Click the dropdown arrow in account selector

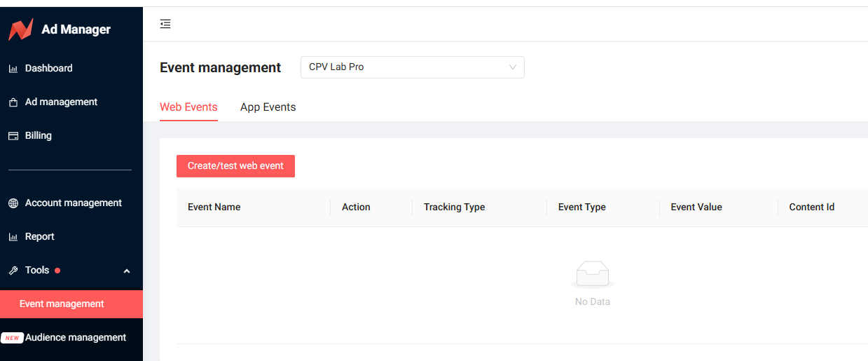(x=512, y=67)
